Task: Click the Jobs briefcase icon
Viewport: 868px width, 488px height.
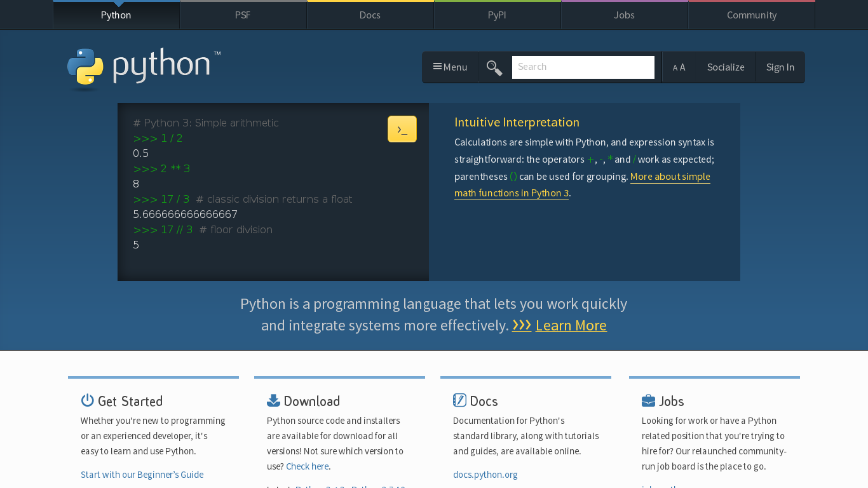Action: tap(648, 400)
